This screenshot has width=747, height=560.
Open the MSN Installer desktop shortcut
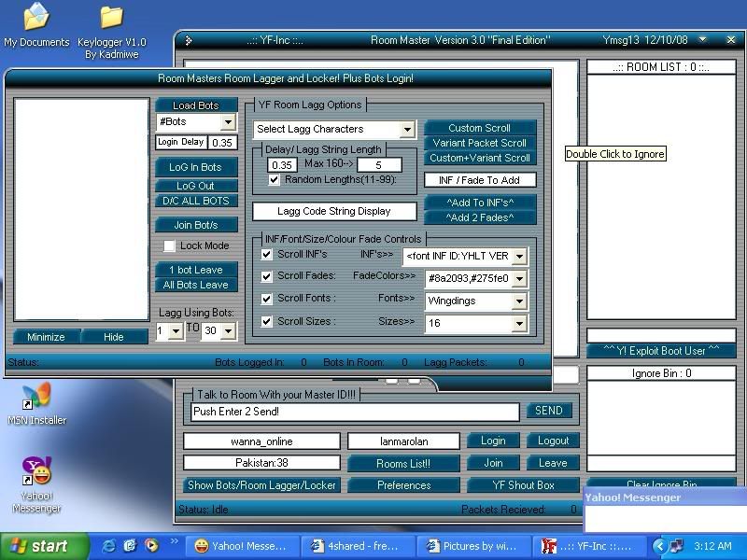click(36, 404)
